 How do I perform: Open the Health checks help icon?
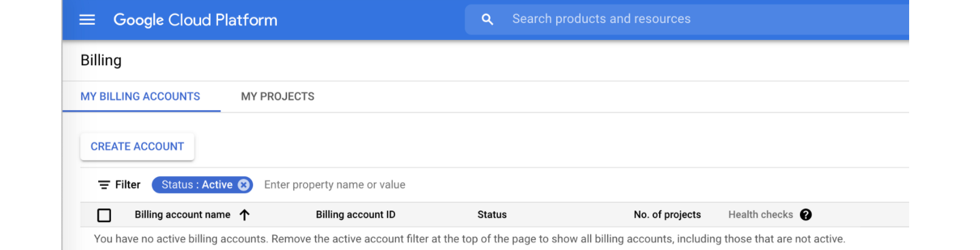coord(806,215)
